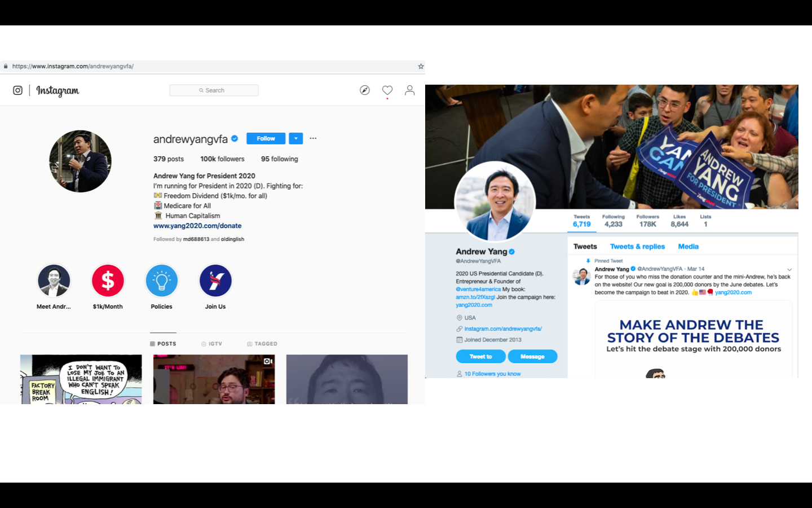Open the third Instagram post thumbnail with the greyed face

(x=347, y=379)
